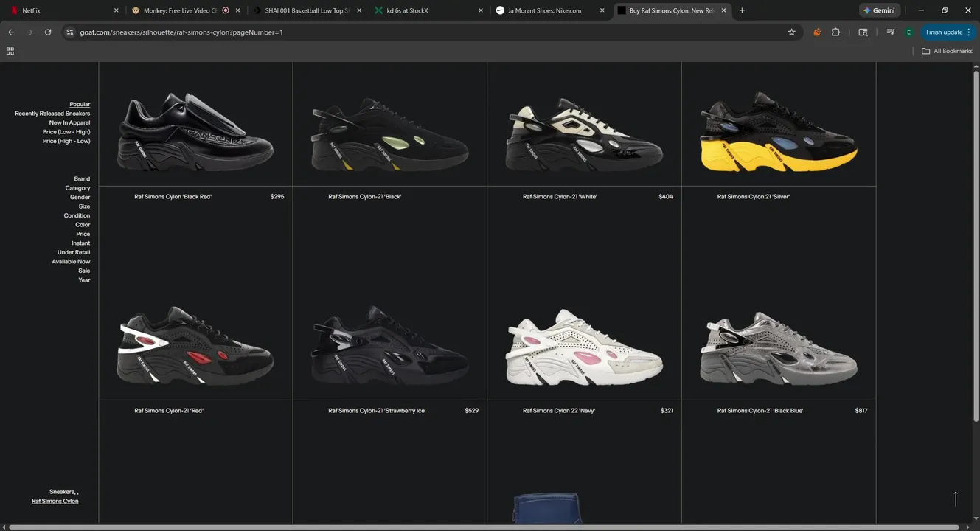Open the Gemini button
Viewport: 980px width, 531px height.
880,10
